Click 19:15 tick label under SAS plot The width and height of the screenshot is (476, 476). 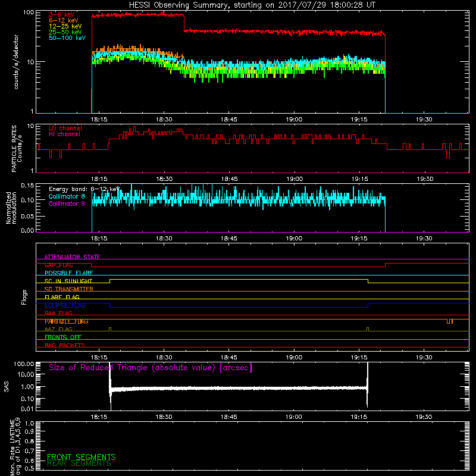(x=359, y=417)
